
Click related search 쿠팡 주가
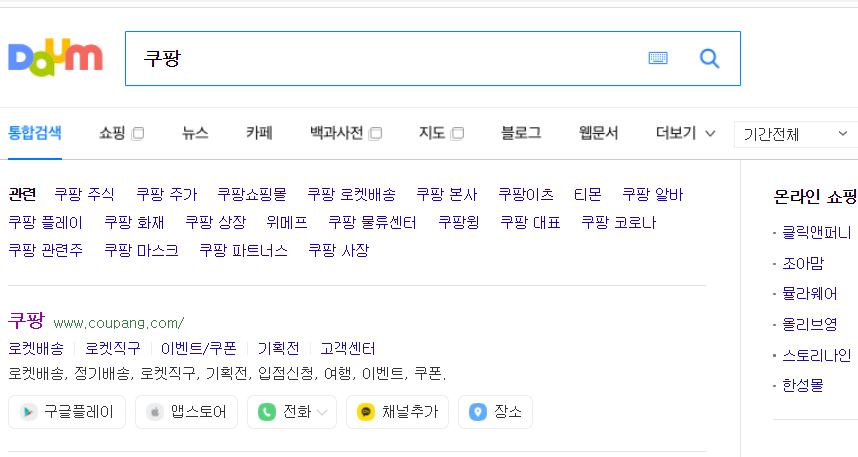point(166,194)
